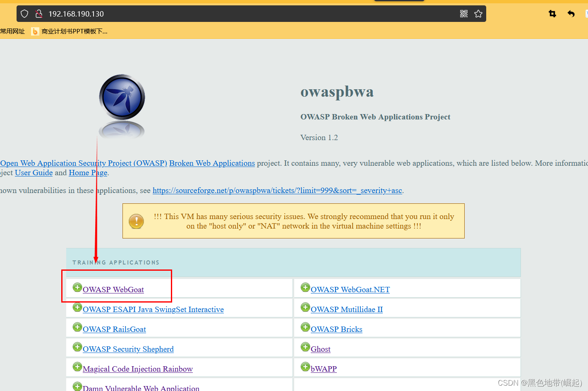Open the sourceforge.net tickets URL link
The width and height of the screenshot is (588, 391).
277,191
